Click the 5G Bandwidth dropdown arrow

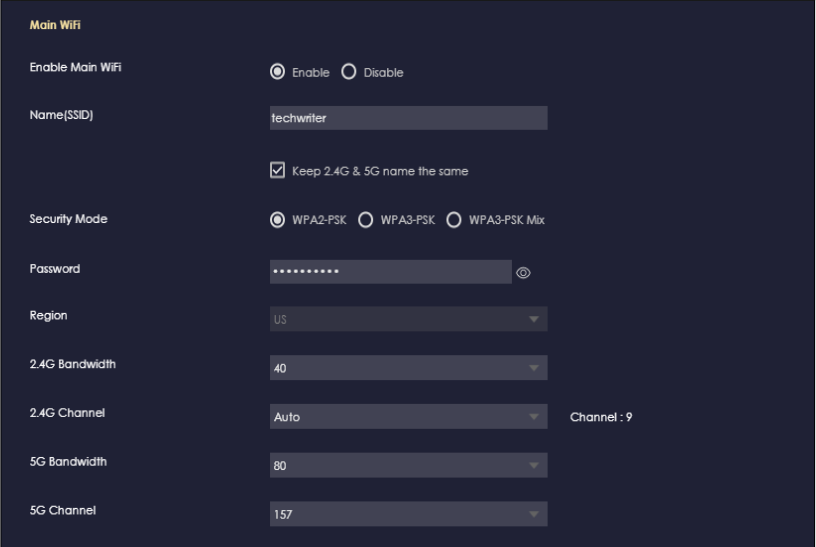(534, 466)
